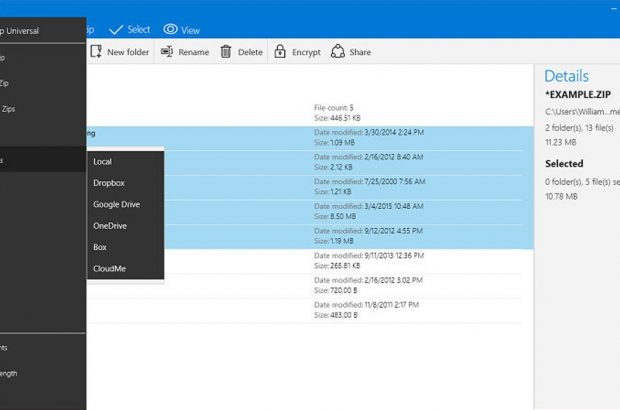Choose Box as the storage location

[x=100, y=247]
